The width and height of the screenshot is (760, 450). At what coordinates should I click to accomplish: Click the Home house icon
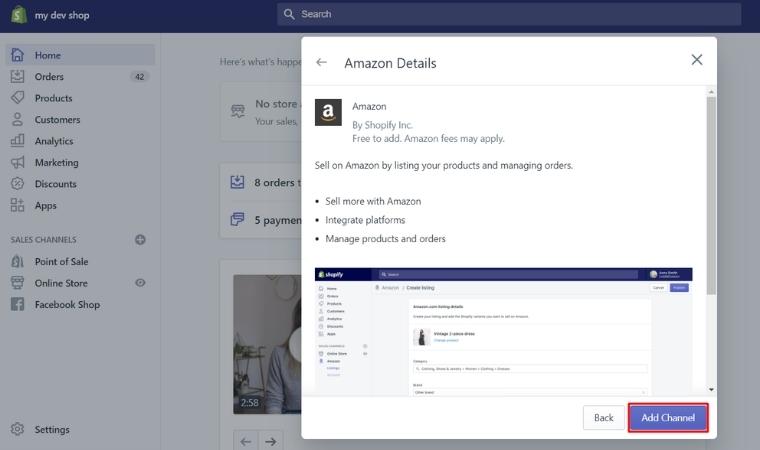click(x=17, y=55)
